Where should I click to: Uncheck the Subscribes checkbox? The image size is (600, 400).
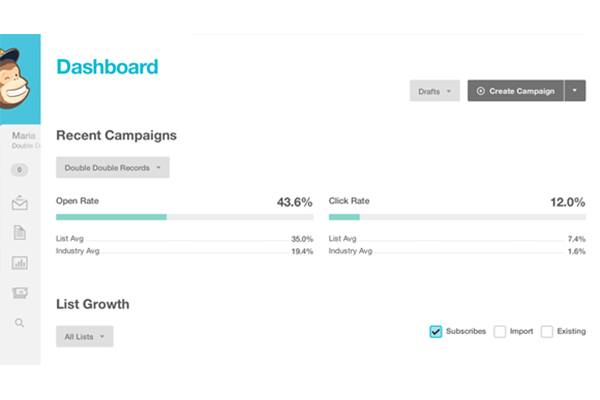[436, 331]
